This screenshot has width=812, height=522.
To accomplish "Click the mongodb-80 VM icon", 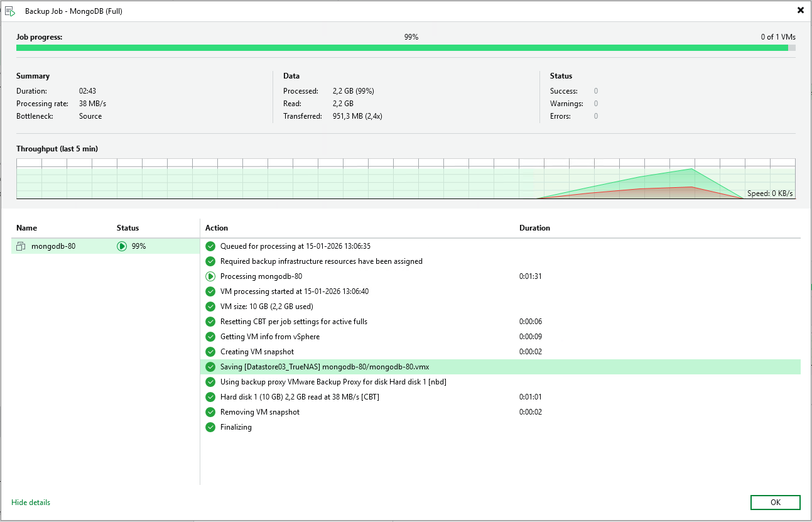I will [21, 246].
